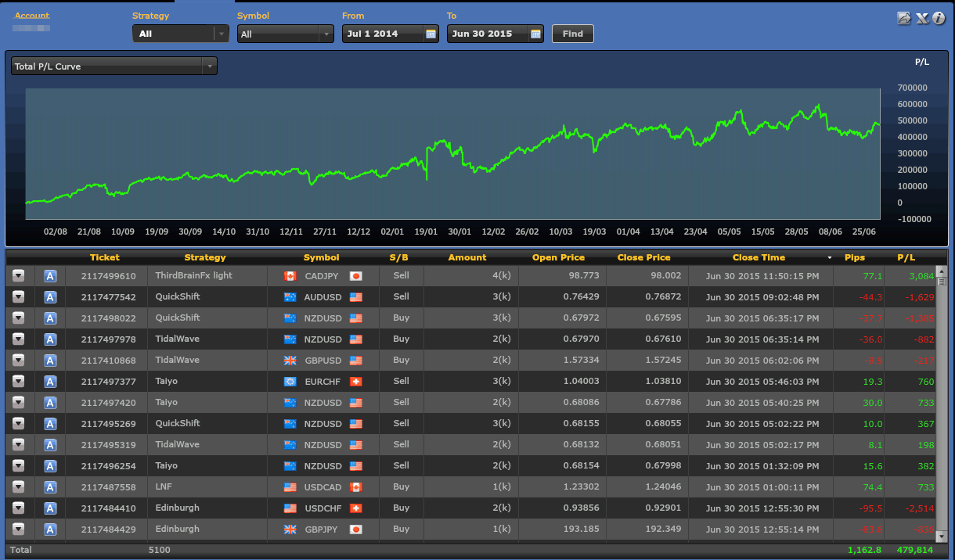Click the table vertical scrollbar thumb
Screen dimensions: 955x560
pyautogui.click(x=942, y=282)
